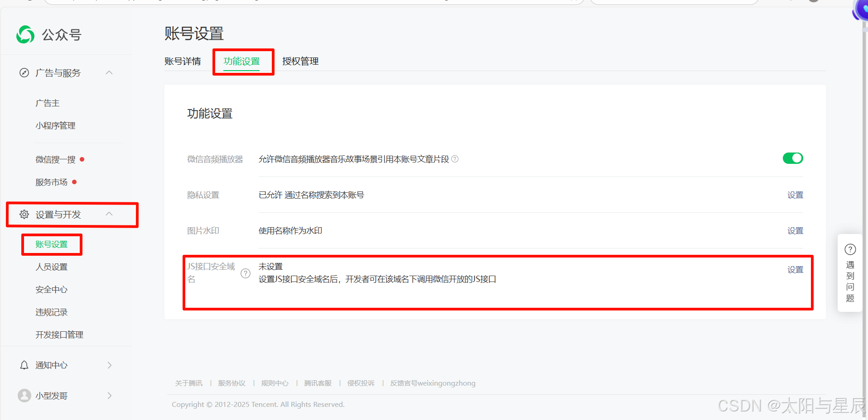
Task: Click the bell icon beside 通知中心
Action: (x=24, y=365)
